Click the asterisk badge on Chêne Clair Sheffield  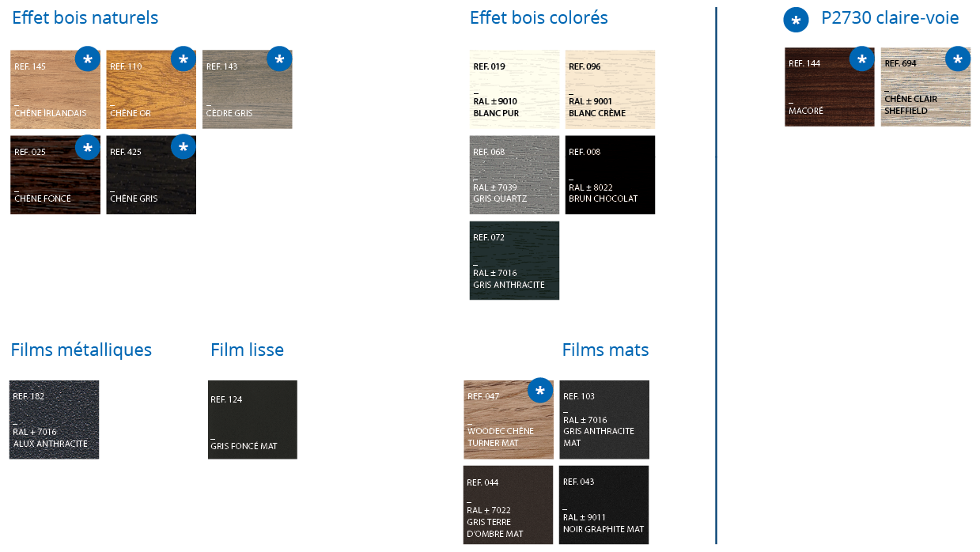(x=958, y=59)
